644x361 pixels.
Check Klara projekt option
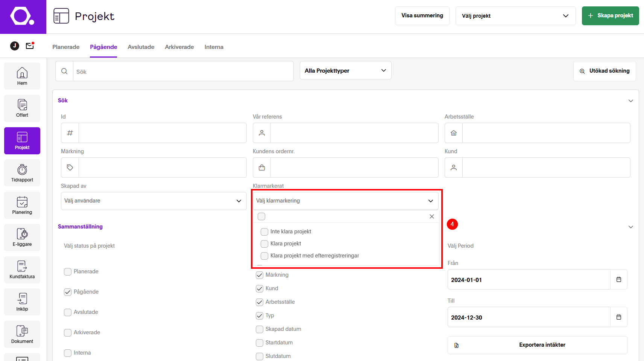(264, 244)
